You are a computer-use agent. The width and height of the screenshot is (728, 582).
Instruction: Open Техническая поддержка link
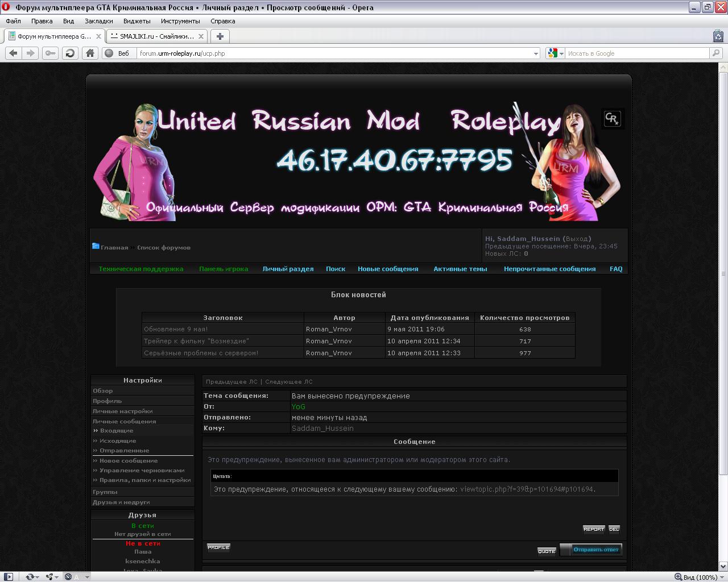[x=141, y=269]
